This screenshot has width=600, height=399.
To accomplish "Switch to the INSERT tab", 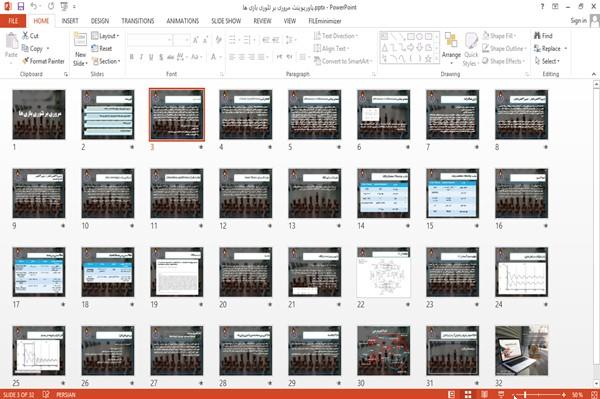I will click(x=70, y=21).
